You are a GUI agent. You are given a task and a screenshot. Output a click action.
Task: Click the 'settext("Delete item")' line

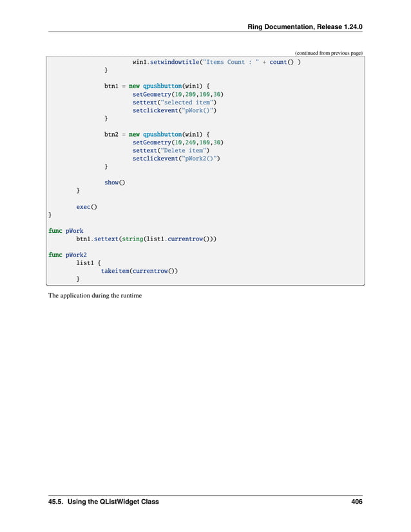171,151
